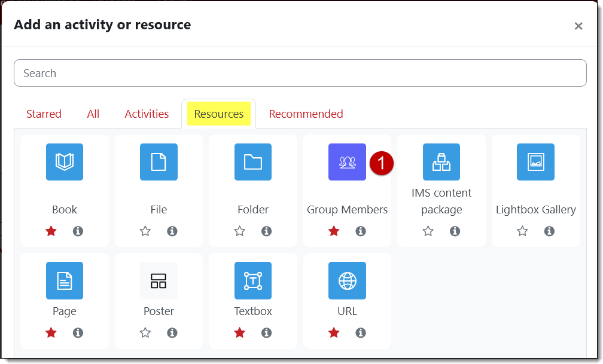Show info for IMS content package
This screenshot has height=364, width=603.
(x=455, y=231)
